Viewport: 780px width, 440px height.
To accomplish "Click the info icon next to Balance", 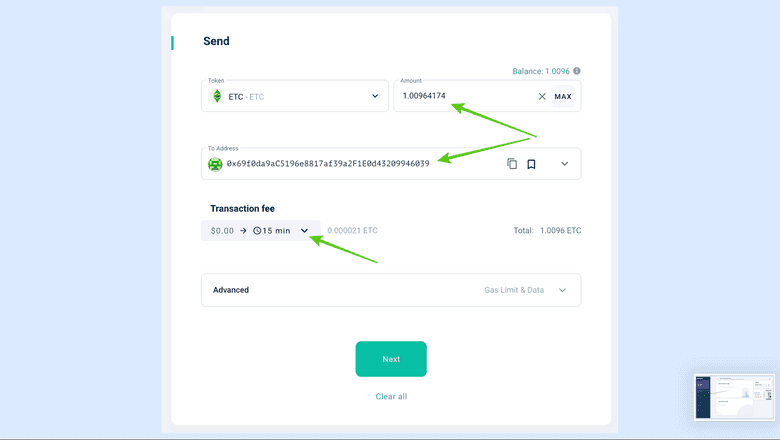I will pos(577,71).
